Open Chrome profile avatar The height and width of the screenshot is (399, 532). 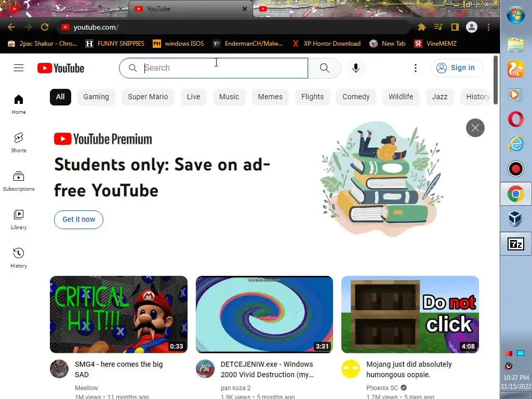(472, 27)
